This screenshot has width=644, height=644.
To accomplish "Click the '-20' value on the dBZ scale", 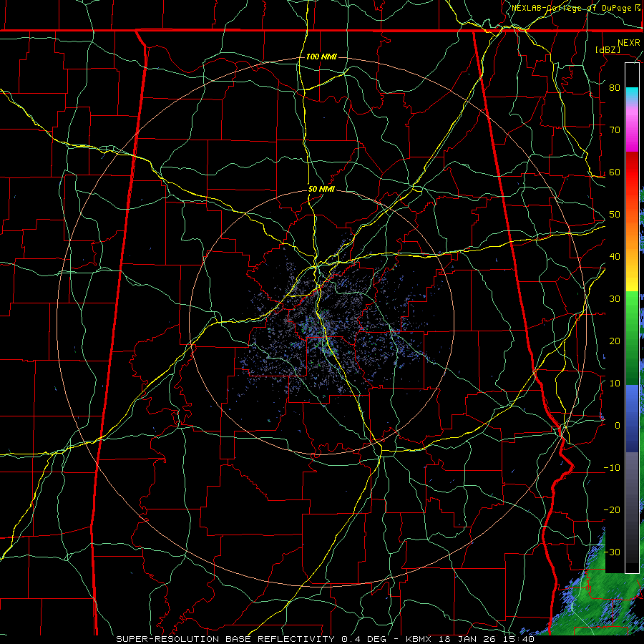I will [x=612, y=510].
